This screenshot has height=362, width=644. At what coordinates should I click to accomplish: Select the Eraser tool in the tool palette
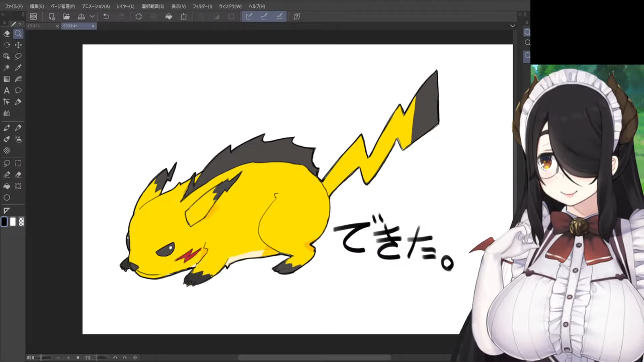point(7,34)
